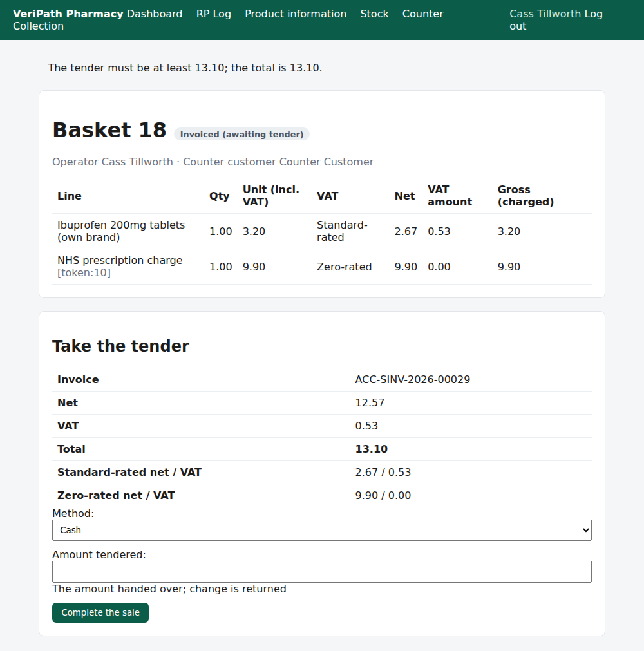The width and height of the screenshot is (644, 651).
Task: Click the Standard-rated net / VAT value 2.67 / 0.53
Action: click(383, 472)
